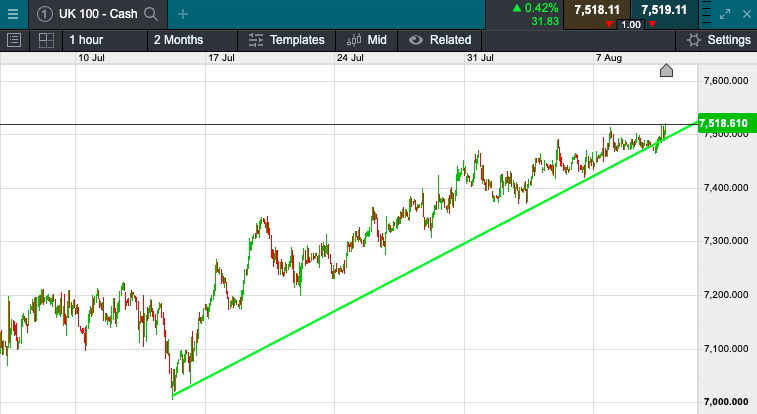This screenshot has width=757, height=414.
Task: Open the drag handle beside buy price
Action: point(706,14)
